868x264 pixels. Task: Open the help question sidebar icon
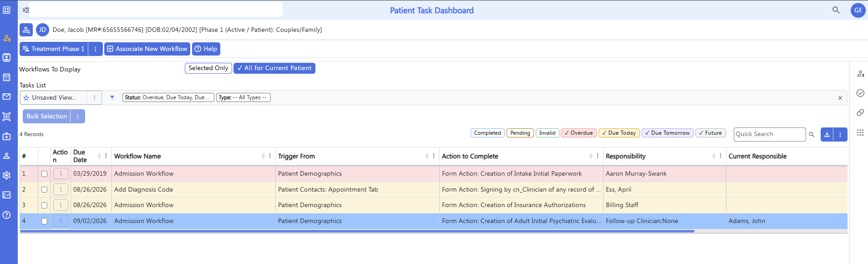click(6, 215)
